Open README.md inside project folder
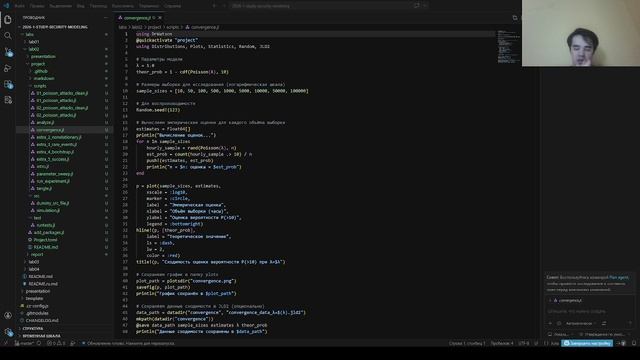This screenshot has height=360, width=640. pyautogui.click(x=46, y=247)
